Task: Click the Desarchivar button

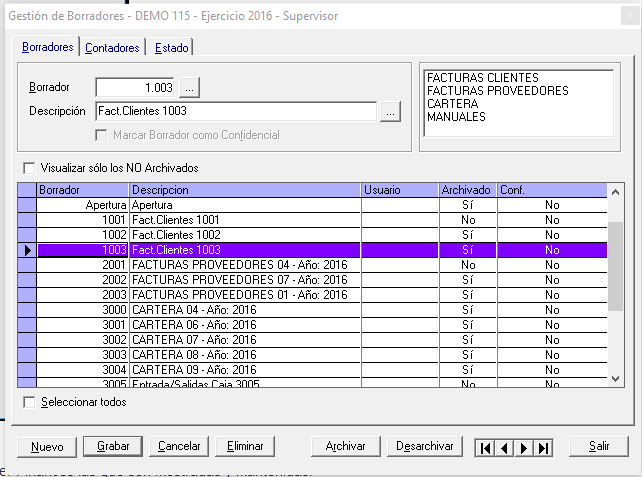Action: (x=425, y=446)
